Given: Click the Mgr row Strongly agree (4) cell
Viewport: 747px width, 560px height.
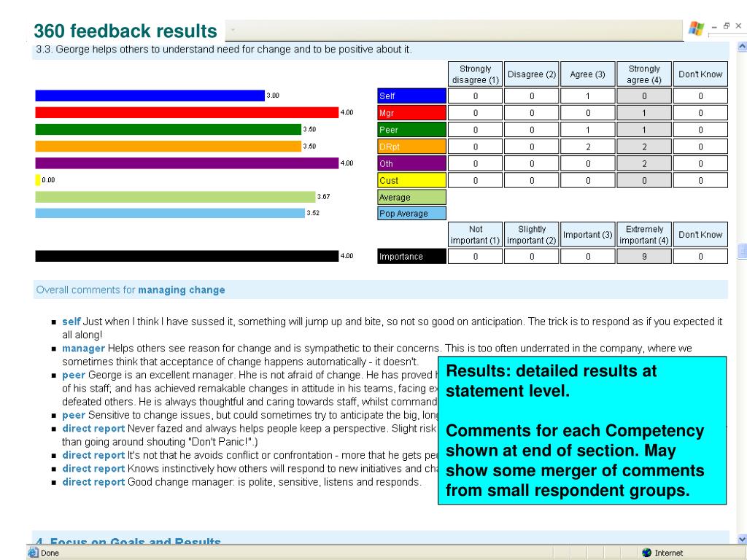Looking at the screenshot, I should point(644,113).
